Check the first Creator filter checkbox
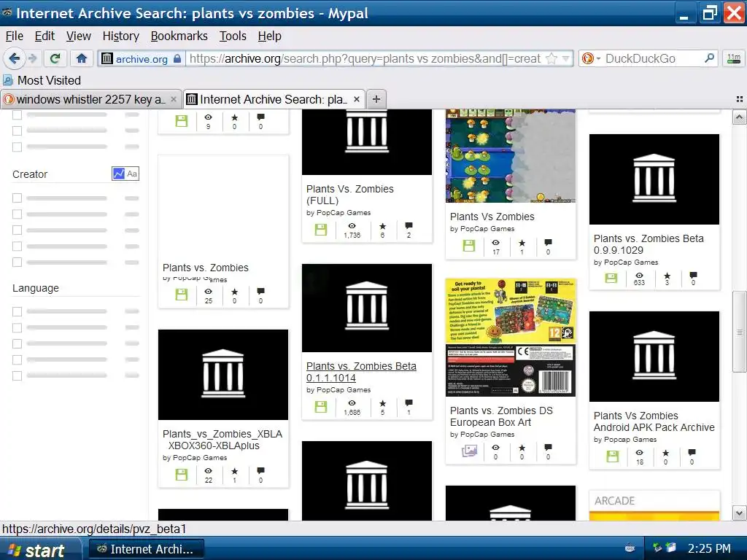This screenshot has height=560, width=747. [x=18, y=198]
